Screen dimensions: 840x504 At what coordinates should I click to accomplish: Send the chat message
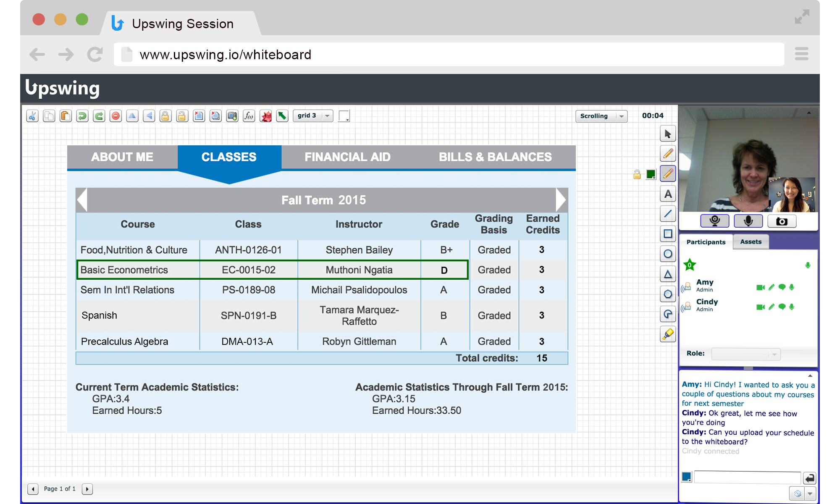(810, 478)
